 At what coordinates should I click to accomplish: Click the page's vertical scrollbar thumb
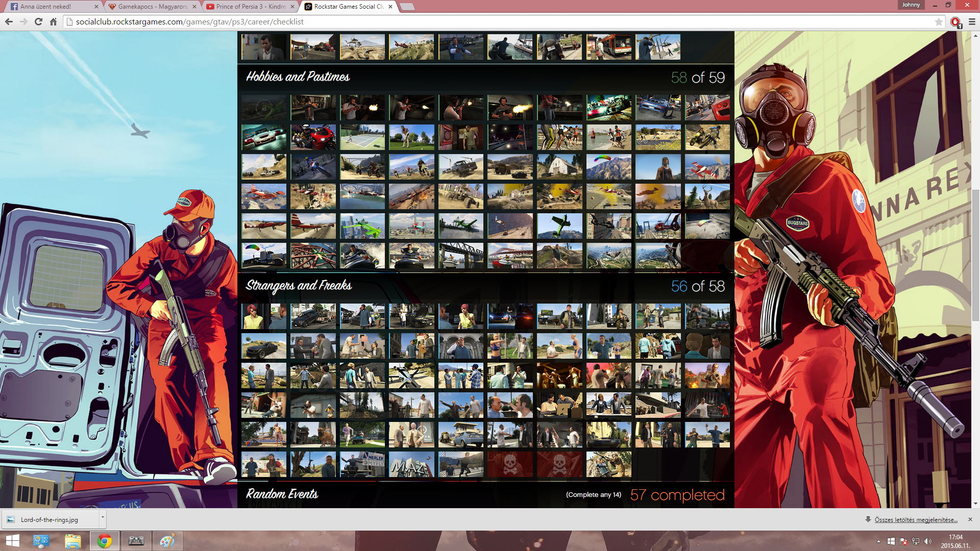(x=975, y=255)
